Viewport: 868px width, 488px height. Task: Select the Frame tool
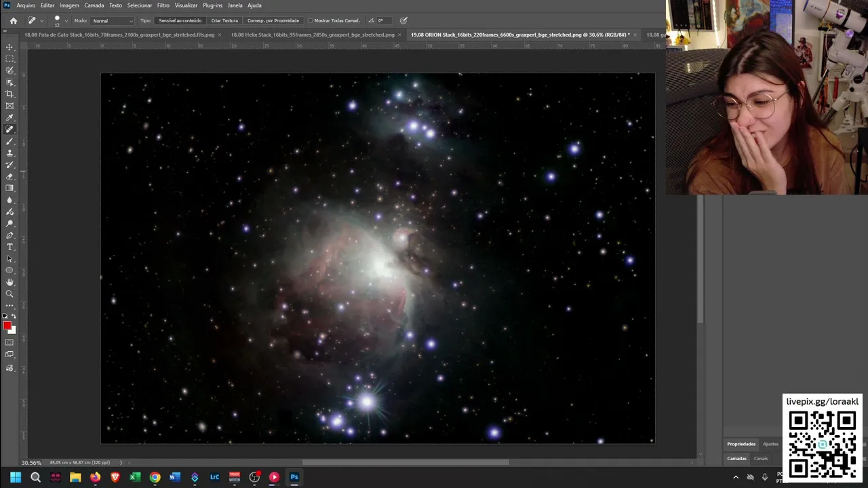9,106
